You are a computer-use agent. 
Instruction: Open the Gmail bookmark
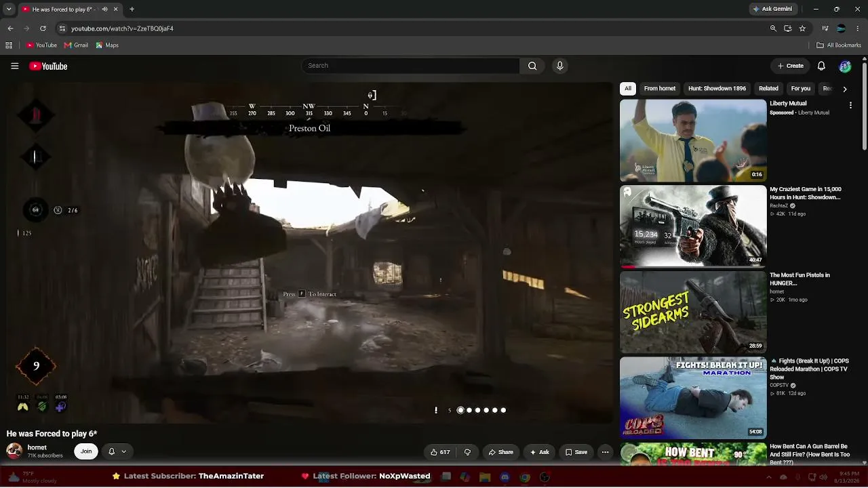76,45
